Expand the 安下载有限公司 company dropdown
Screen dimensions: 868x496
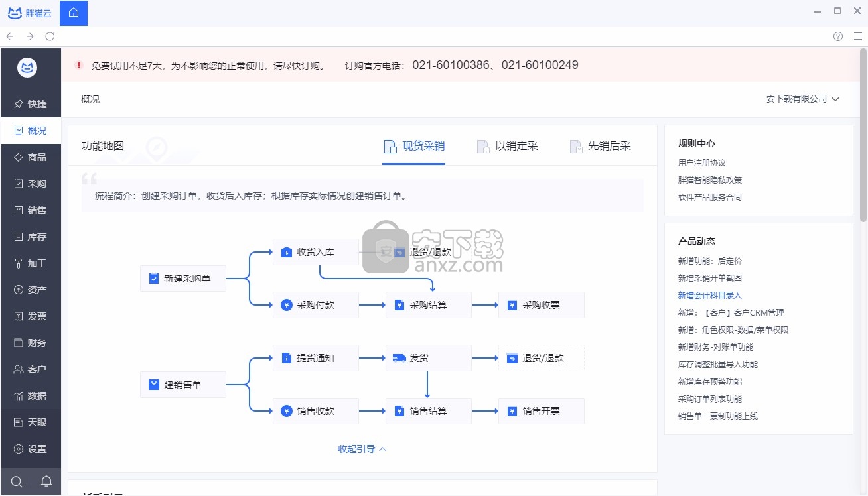click(x=802, y=99)
